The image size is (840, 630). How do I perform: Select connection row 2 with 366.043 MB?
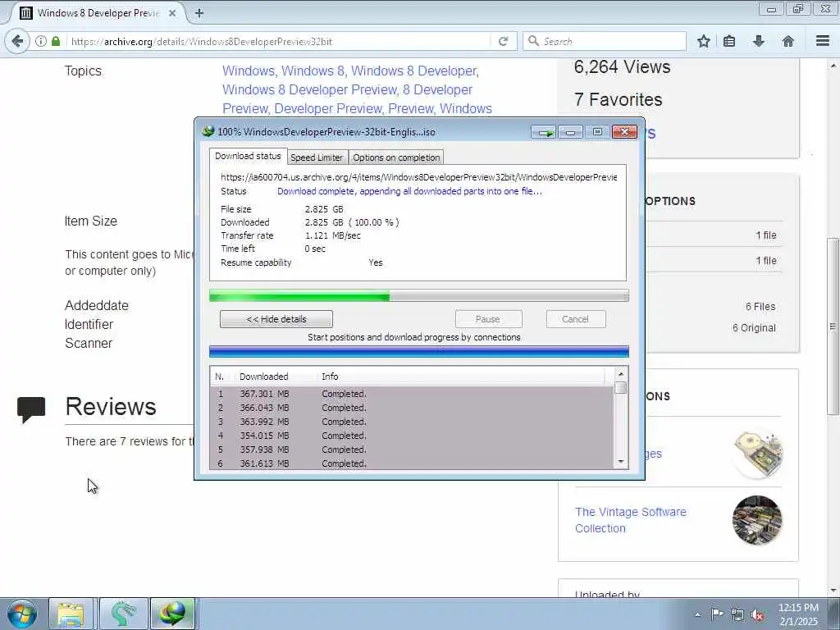tap(412, 408)
